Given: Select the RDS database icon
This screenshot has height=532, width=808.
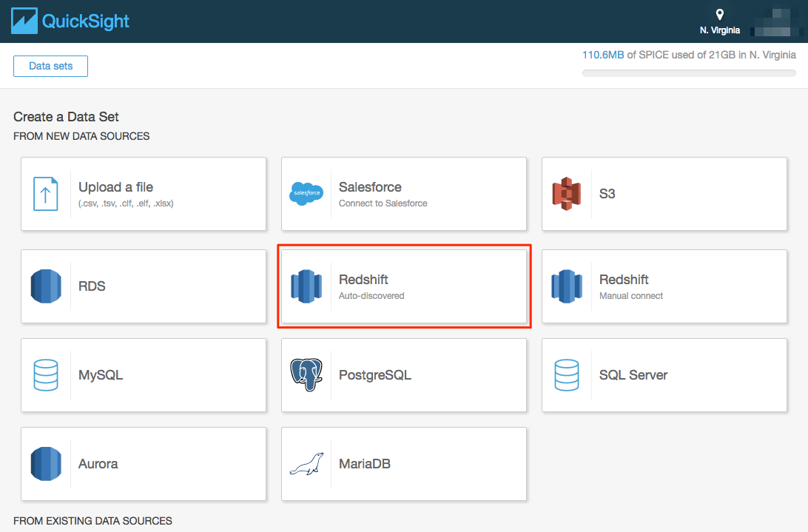Looking at the screenshot, I should (46, 286).
